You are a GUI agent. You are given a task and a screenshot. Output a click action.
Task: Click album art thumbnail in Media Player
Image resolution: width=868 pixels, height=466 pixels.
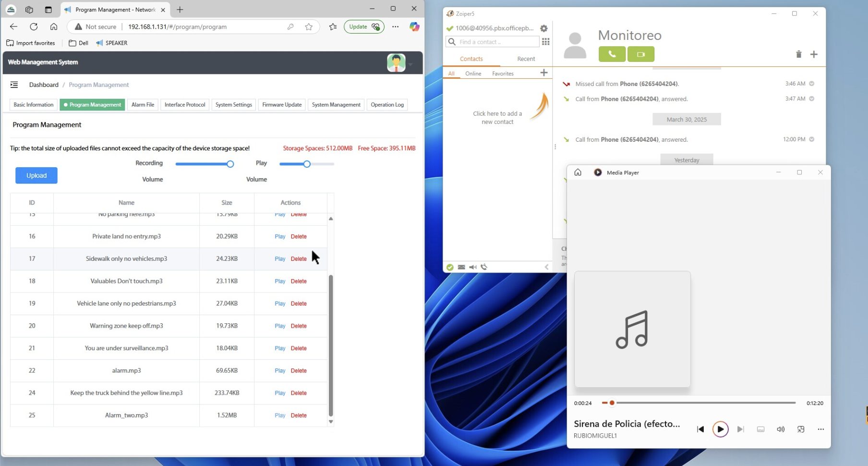632,329
